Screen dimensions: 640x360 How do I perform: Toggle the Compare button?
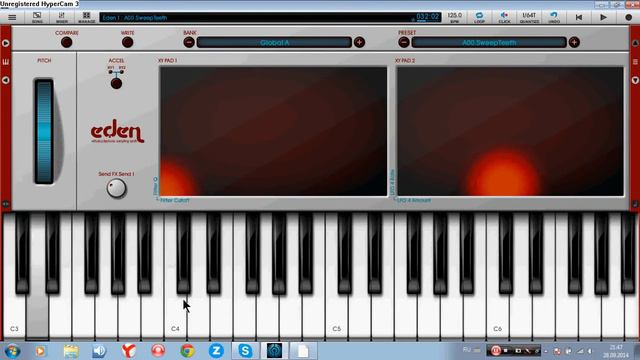point(67,42)
